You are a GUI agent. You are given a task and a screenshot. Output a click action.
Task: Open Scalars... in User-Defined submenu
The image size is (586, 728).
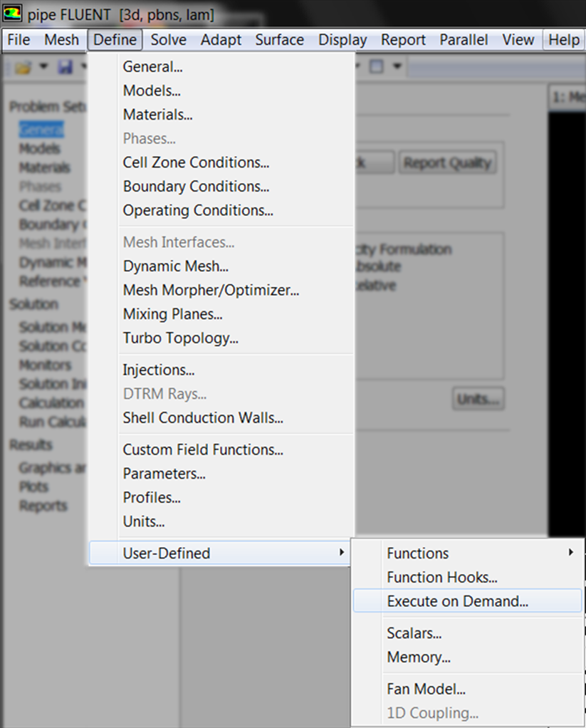pos(467,633)
